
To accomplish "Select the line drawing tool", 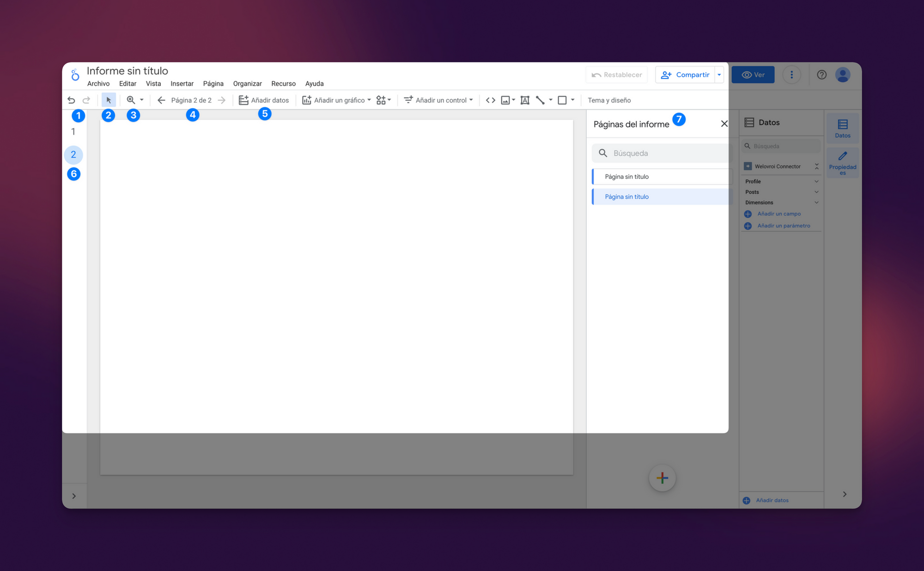I will click(540, 100).
